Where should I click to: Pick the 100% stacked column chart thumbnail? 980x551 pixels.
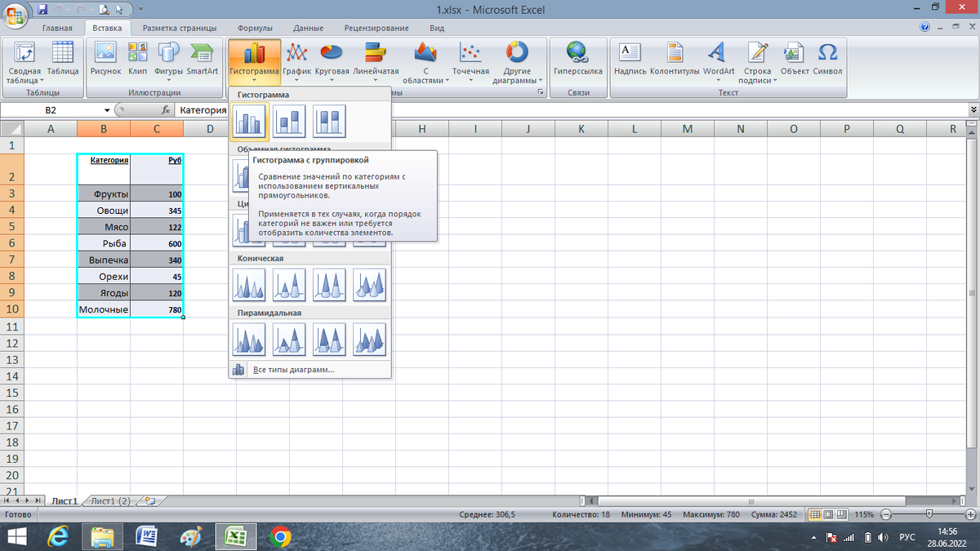tap(329, 122)
